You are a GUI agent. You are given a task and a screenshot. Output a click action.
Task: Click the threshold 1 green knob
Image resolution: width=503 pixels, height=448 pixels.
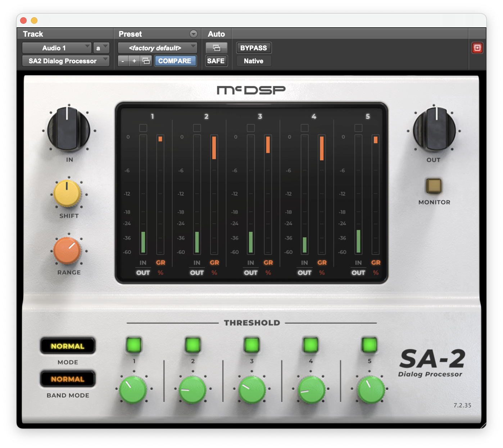point(133,389)
